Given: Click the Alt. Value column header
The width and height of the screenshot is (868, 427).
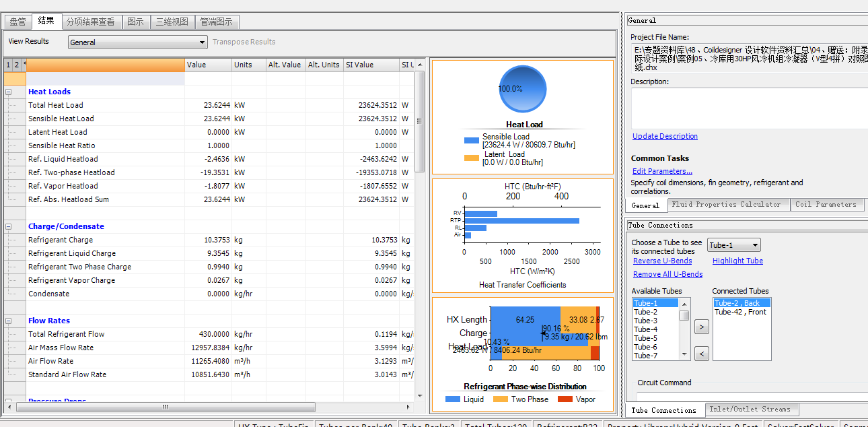Looking at the screenshot, I should click(x=285, y=65).
